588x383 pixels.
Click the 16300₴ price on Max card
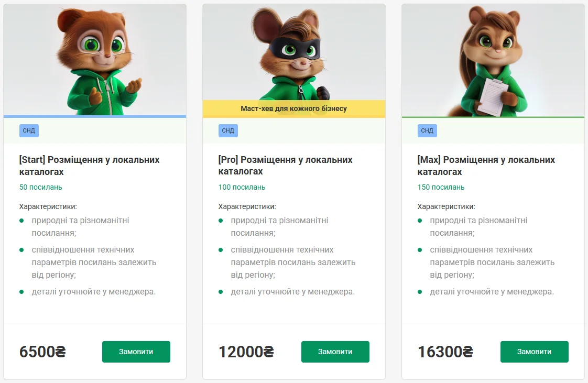(445, 352)
